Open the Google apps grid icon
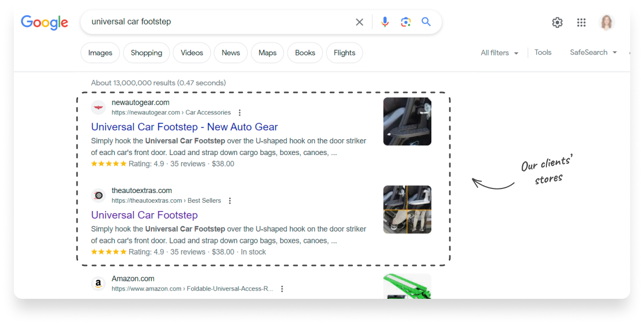 [x=581, y=23]
